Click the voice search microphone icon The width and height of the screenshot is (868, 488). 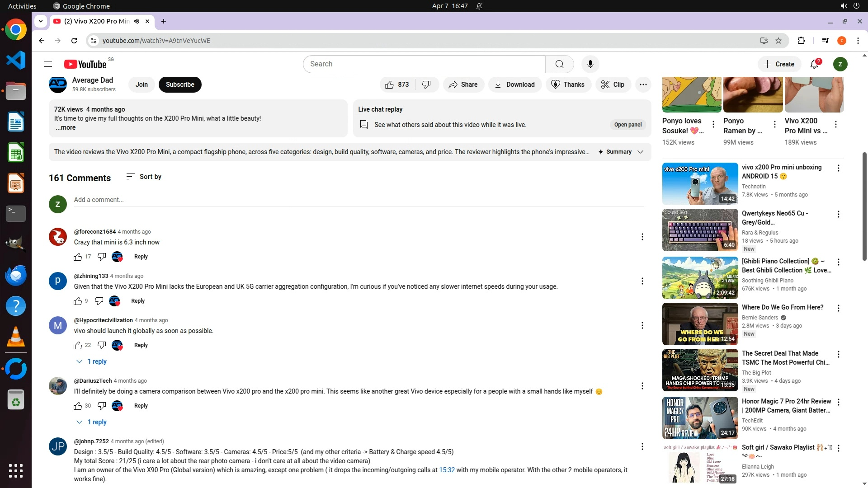[590, 64]
